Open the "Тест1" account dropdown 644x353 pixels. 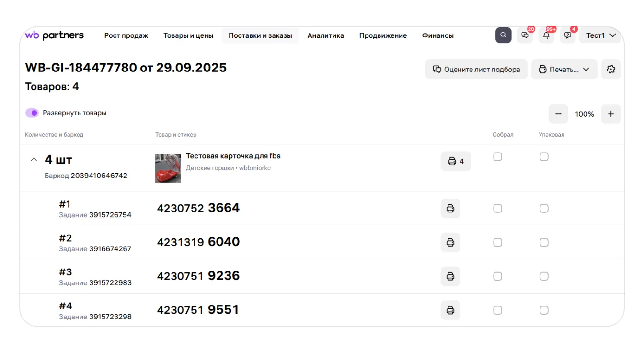[600, 35]
